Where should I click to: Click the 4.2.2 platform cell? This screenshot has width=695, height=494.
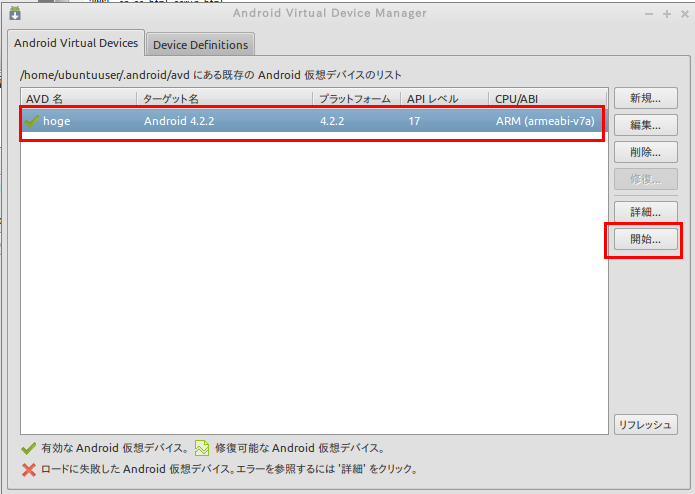point(332,121)
